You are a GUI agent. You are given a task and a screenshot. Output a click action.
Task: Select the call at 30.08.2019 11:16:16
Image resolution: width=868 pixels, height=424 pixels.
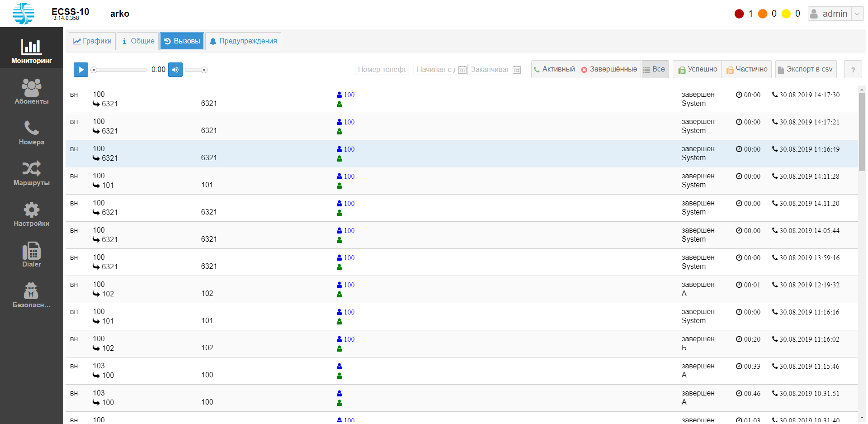point(462,317)
